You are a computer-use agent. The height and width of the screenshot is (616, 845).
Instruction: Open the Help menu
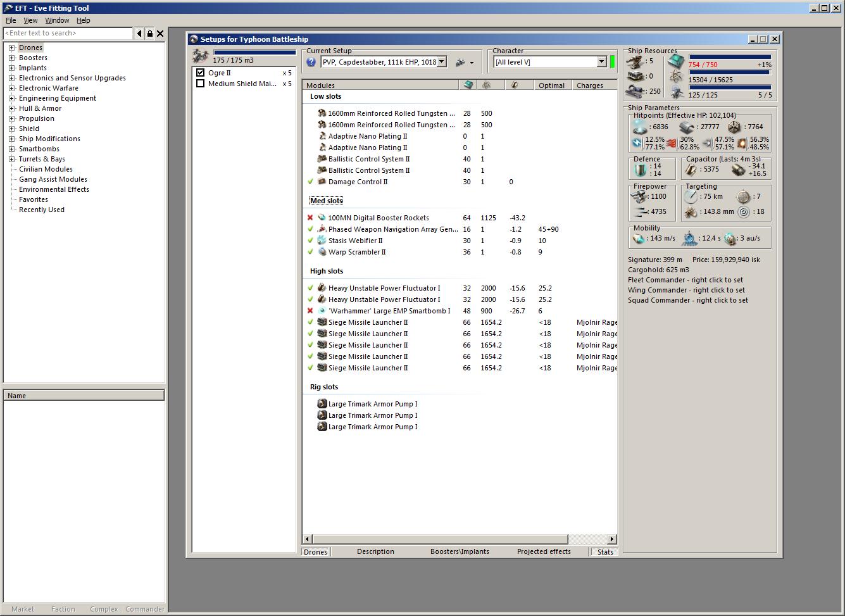84,20
